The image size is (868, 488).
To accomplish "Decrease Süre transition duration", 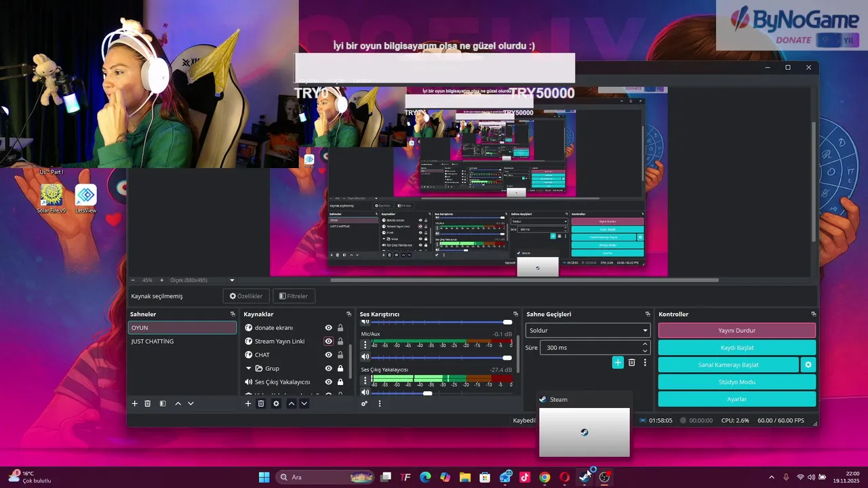I will click(x=645, y=351).
